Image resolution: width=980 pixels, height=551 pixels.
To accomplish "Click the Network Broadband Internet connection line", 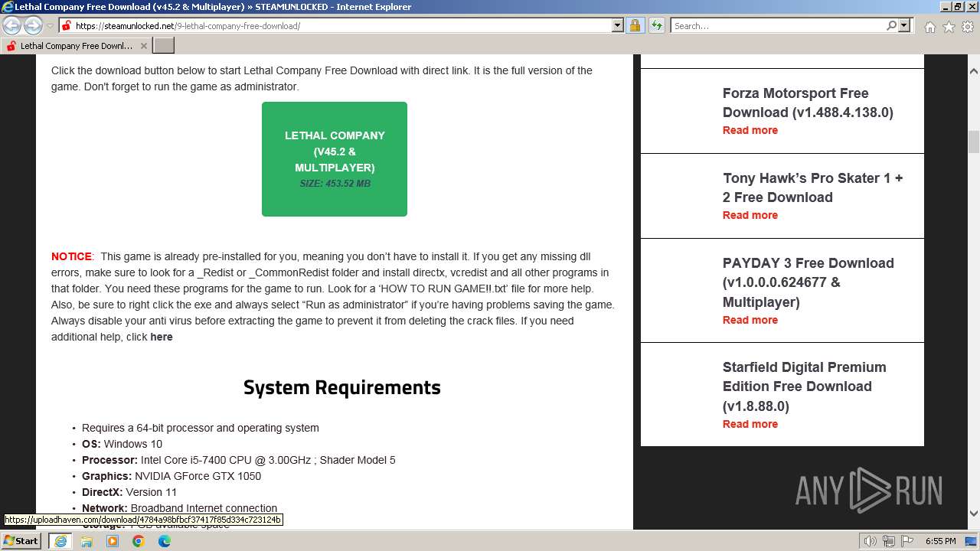I will [x=179, y=508].
